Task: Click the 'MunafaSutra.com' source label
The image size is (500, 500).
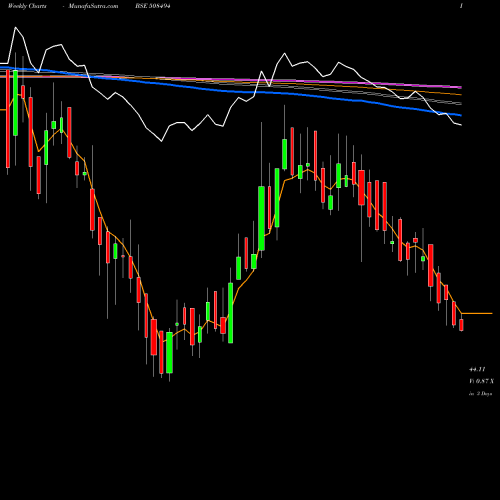Action: pos(93,6)
